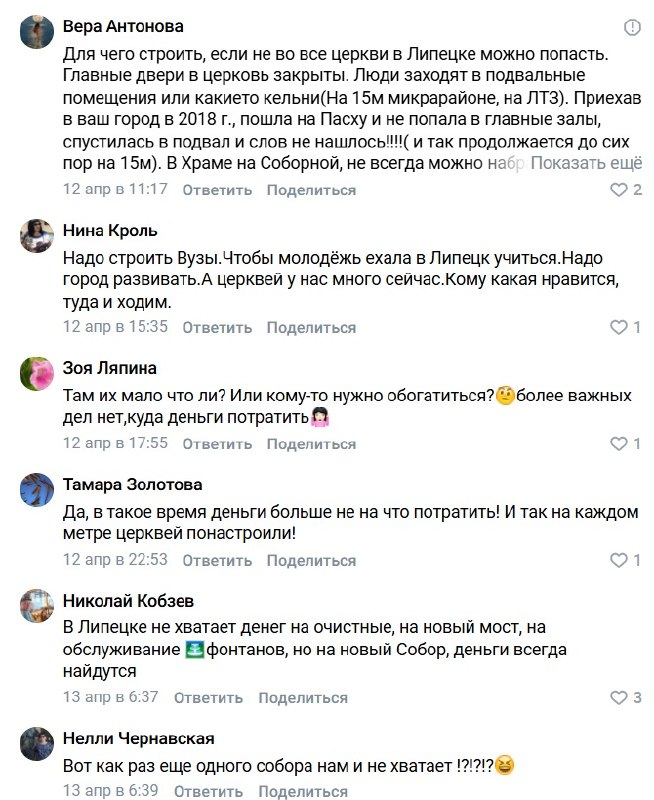
Task: Open Николай Кобзев's profile name link
Action: (128, 601)
